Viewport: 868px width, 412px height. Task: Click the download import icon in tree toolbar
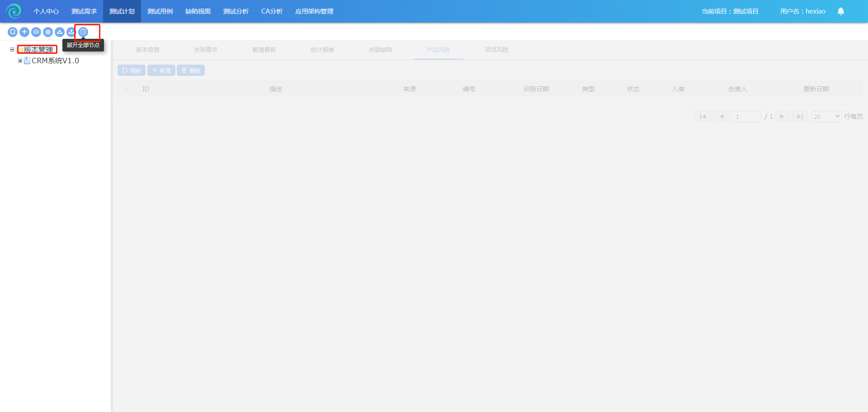click(60, 32)
